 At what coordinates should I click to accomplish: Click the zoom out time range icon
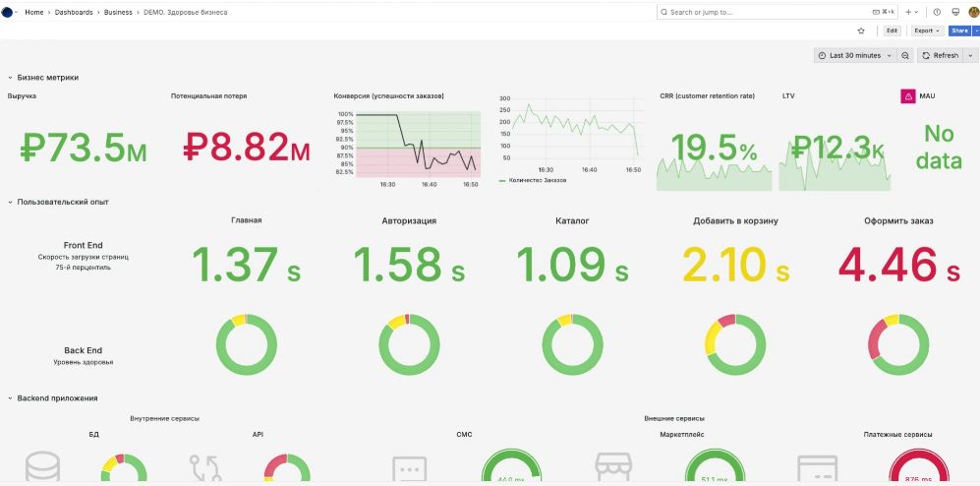[905, 56]
